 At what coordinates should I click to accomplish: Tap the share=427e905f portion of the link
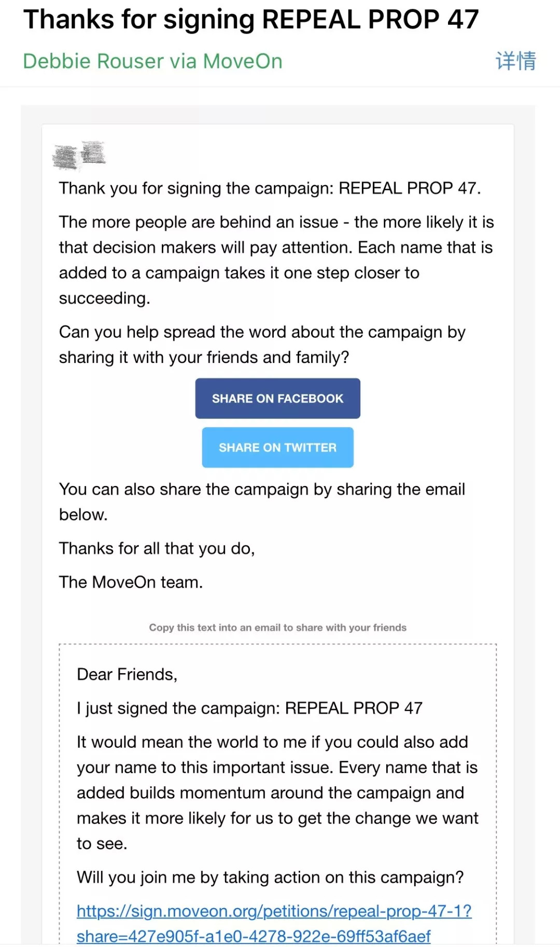pyautogui.click(x=253, y=936)
